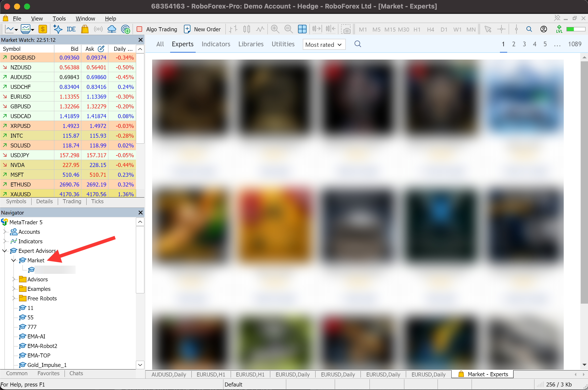Select the XAUUSD row in Market Watch
Screen dimensions: 588x390
tap(68, 194)
